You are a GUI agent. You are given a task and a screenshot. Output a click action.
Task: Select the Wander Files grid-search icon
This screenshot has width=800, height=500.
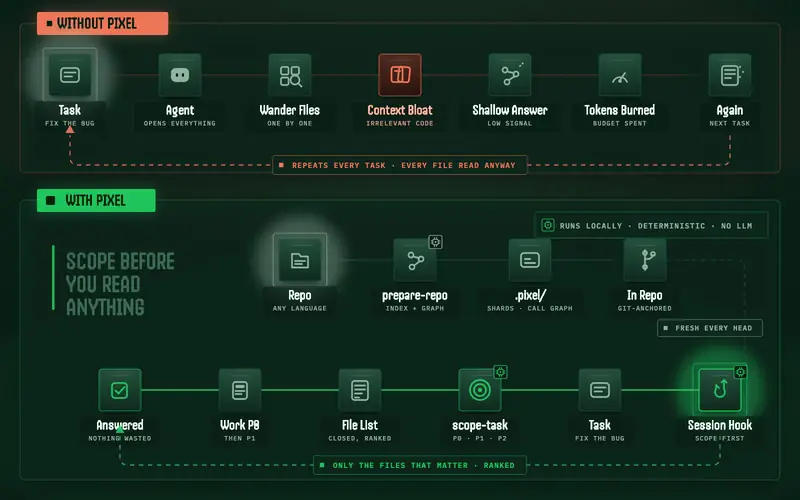pyautogui.click(x=290, y=75)
